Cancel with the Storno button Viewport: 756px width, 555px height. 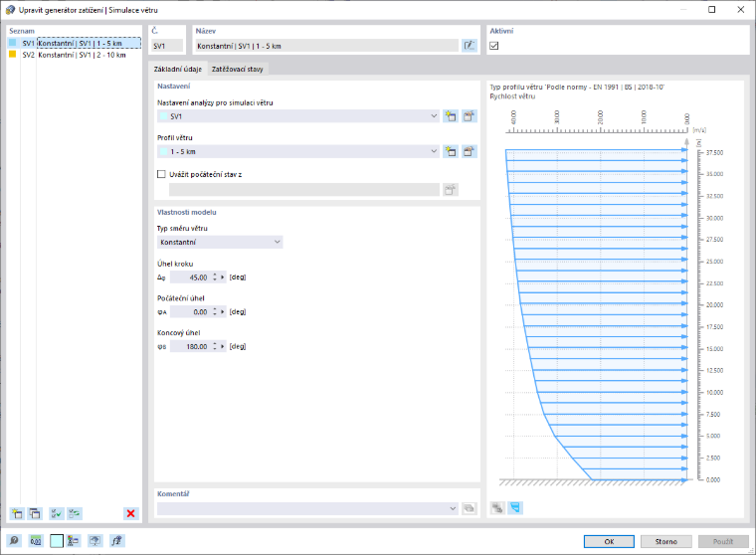point(665,541)
